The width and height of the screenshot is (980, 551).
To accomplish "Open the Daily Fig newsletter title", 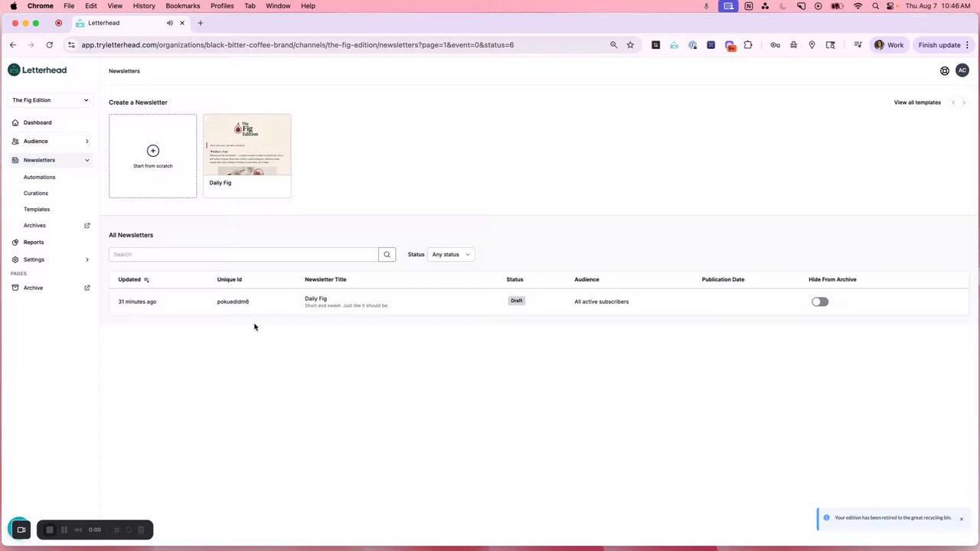I will 315,298.
